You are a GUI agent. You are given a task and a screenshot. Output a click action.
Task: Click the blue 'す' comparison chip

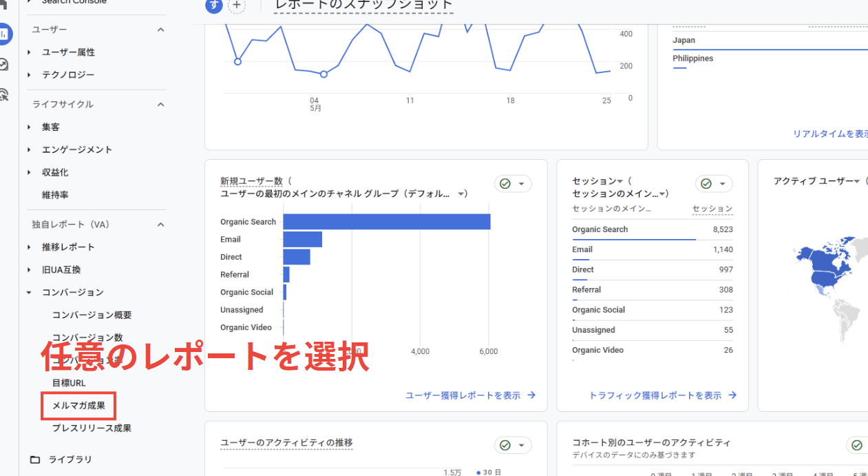click(x=215, y=6)
